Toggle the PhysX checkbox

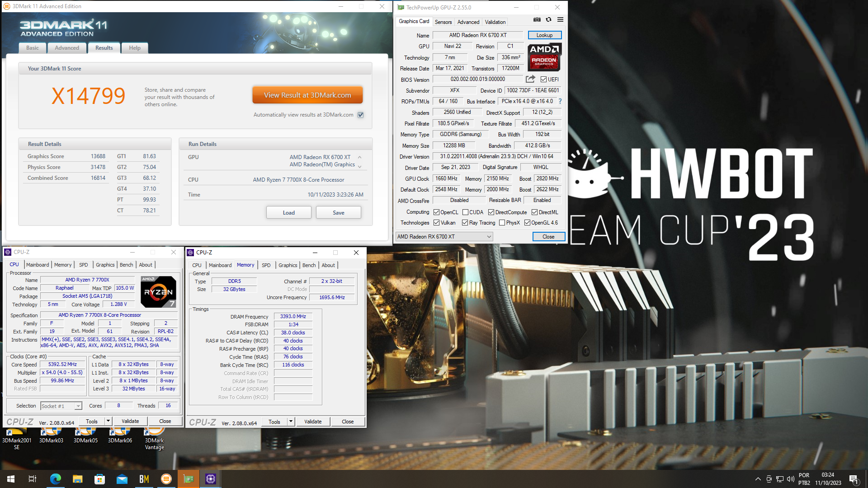click(x=502, y=223)
